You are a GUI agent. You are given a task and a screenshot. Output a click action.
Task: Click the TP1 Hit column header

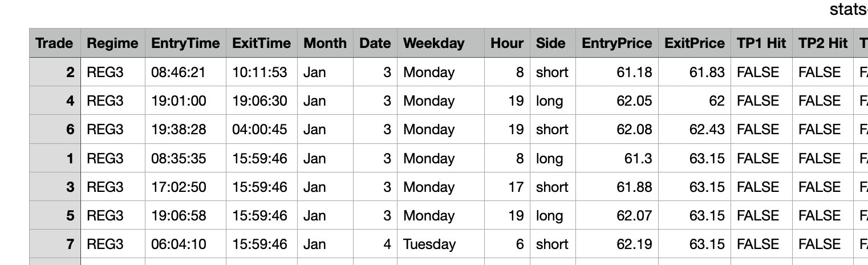(761, 43)
